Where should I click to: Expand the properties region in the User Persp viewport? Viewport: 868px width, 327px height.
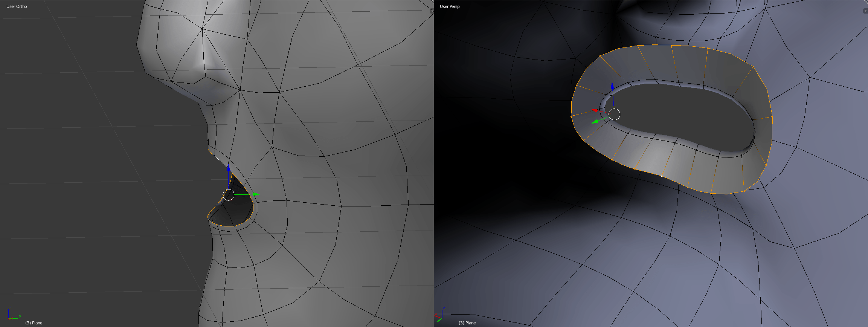click(x=865, y=11)
